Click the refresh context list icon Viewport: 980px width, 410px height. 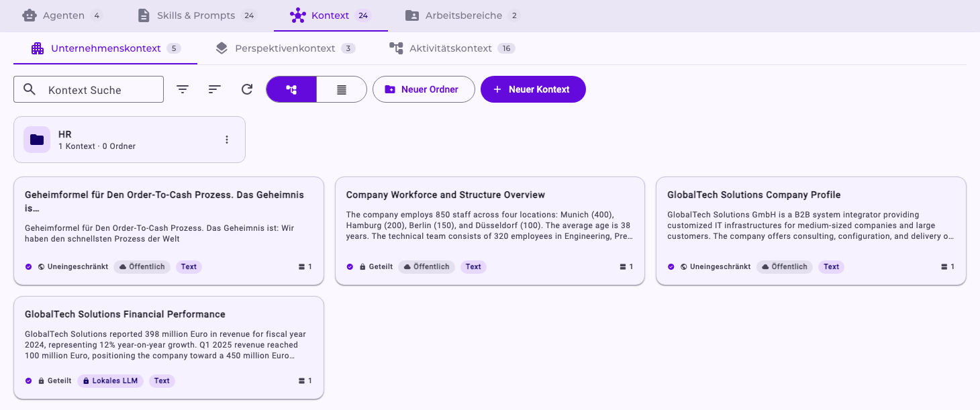pyautogui.click(x=247, y=89)
